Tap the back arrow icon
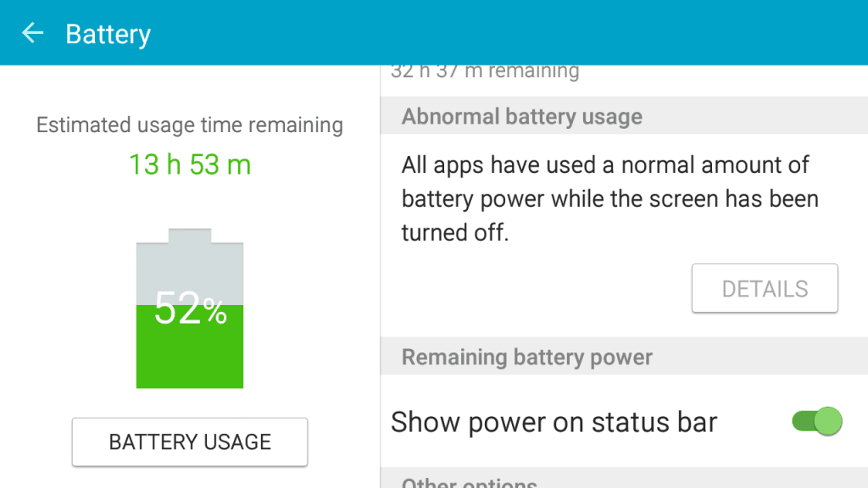The width and height of the screenshot is (868, 488). pyautogui.click(x=32, y=33)
